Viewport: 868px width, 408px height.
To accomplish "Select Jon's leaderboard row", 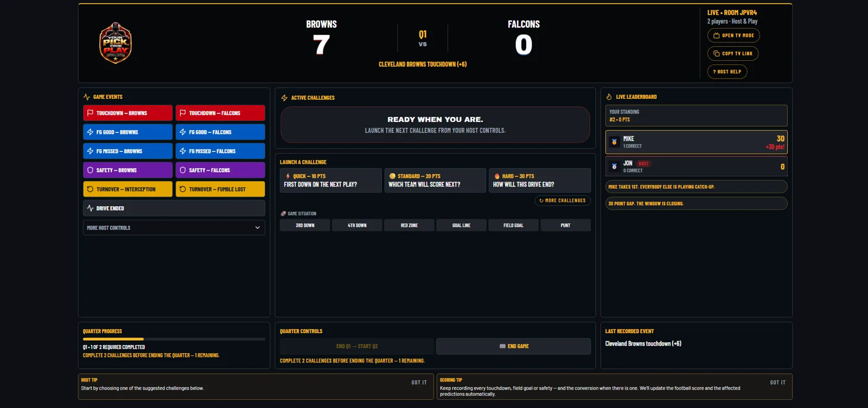I will [696, 167].
